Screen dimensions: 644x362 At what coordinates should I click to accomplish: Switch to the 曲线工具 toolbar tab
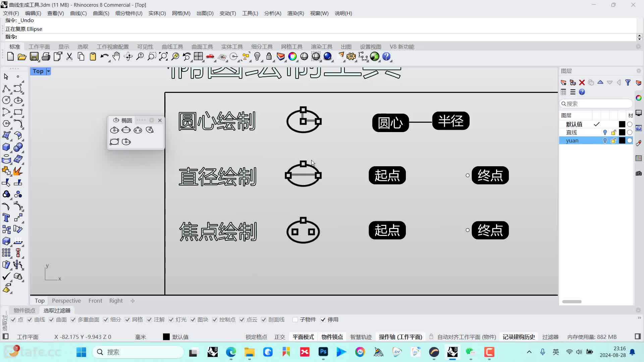[172, 47]
